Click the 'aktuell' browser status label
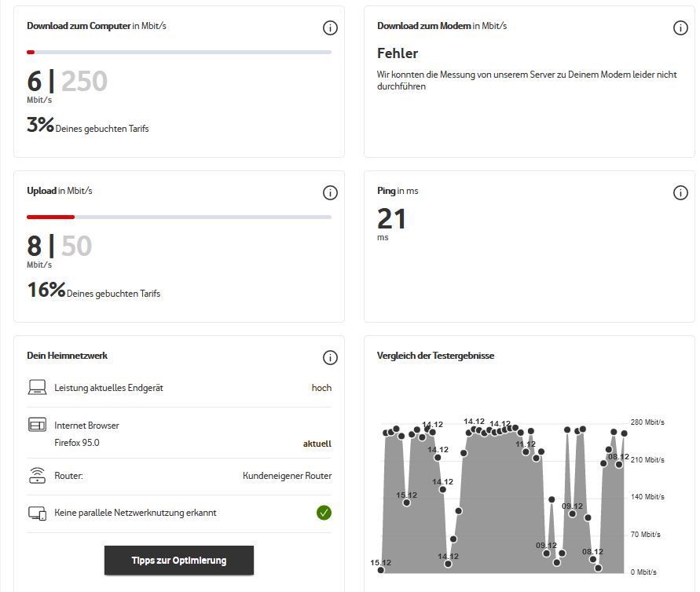 317,444
